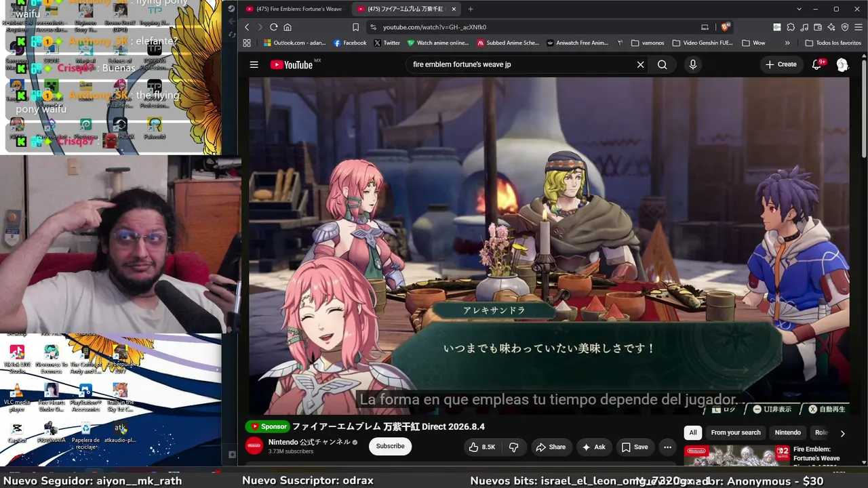Close the ファイアーエムブレム 万紫千紅 tab
The width and height of the screenshot is (868, 488).
click(x=454, y=9)
